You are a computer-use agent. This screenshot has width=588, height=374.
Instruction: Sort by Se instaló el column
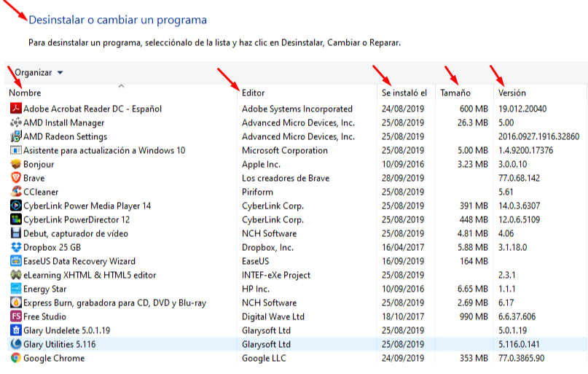(404, 93)
